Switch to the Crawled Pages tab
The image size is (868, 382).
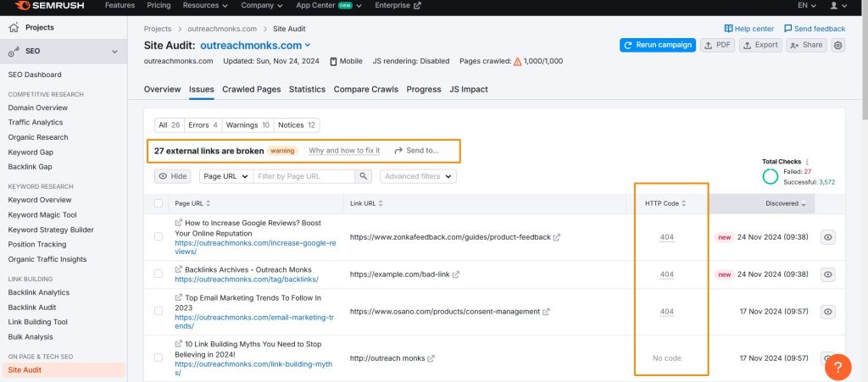[x=252, y=89]
